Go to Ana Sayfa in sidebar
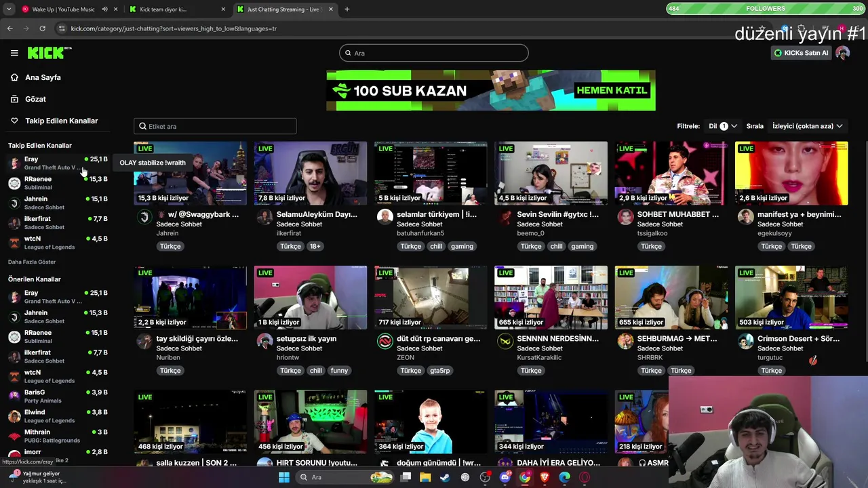This screenshot has height=488, width=868. pos(43,77)
